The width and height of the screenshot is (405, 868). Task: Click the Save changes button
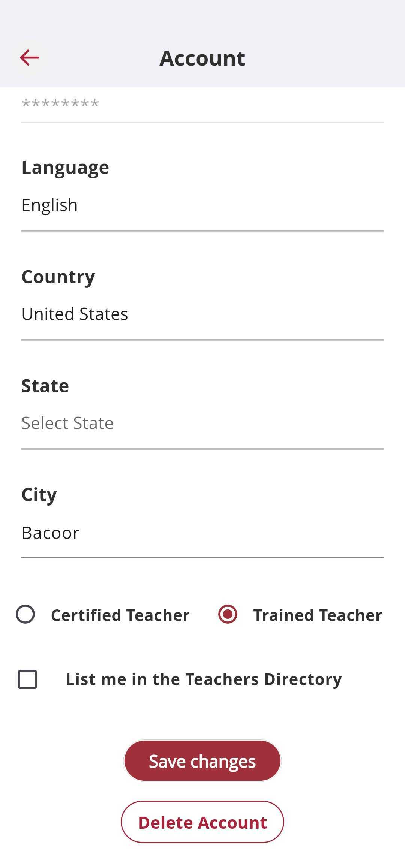point(202,761)
